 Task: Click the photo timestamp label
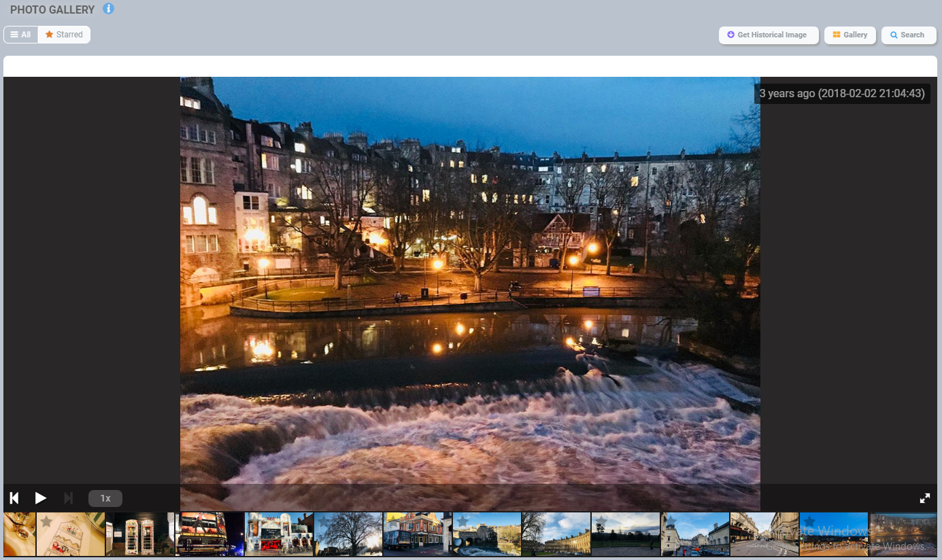tap(841, 94)
